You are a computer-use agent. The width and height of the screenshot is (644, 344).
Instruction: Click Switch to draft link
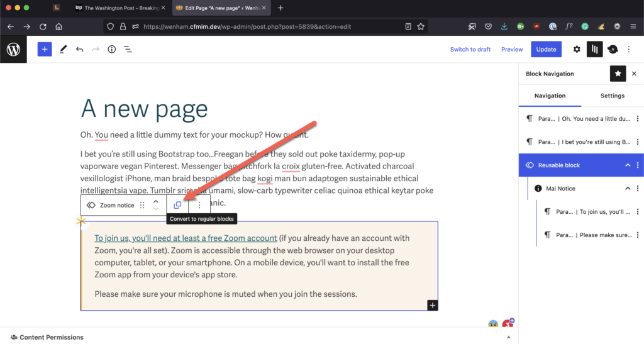click(470, 49)
